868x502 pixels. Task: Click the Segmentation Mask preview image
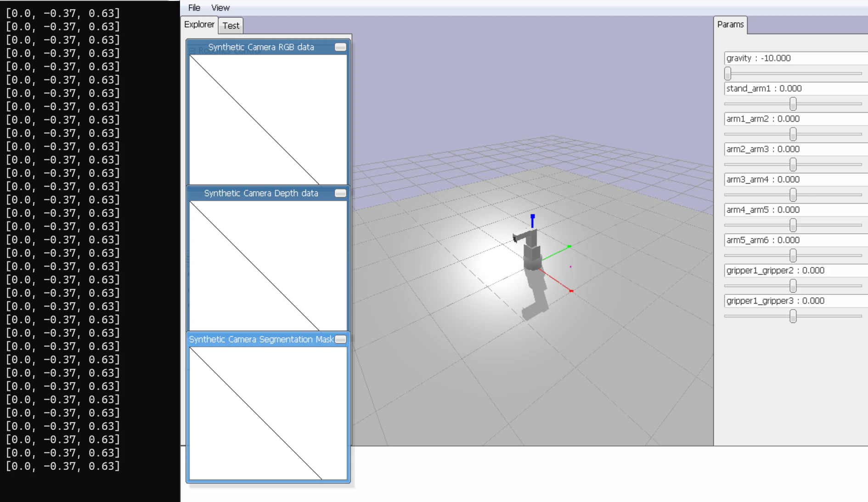click(x=268, y=413)
